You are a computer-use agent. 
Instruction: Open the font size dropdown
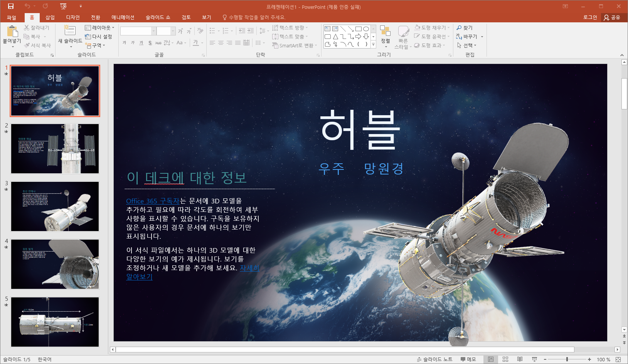173,31
